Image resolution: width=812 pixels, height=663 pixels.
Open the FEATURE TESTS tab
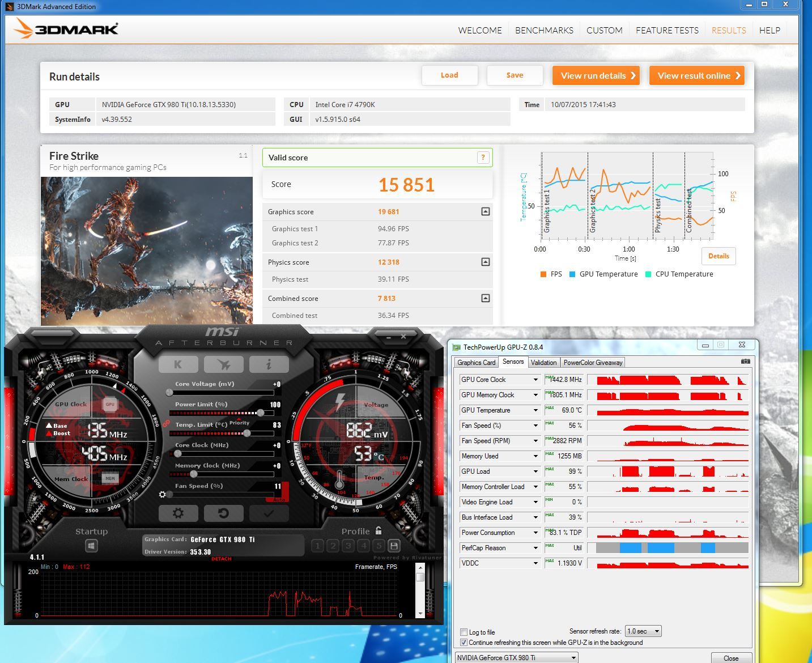click(667, 30)
